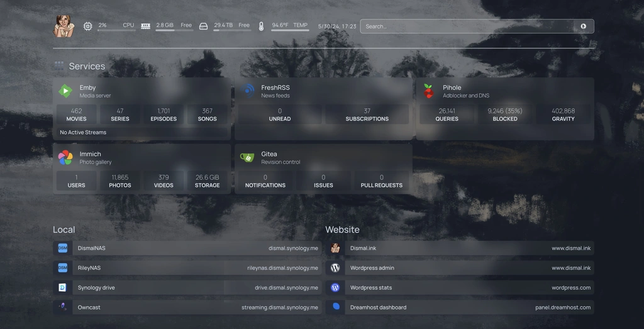Screen dimensions: 644x329
Task: Click the user avatar portrait logo
Action: [64, 26]
